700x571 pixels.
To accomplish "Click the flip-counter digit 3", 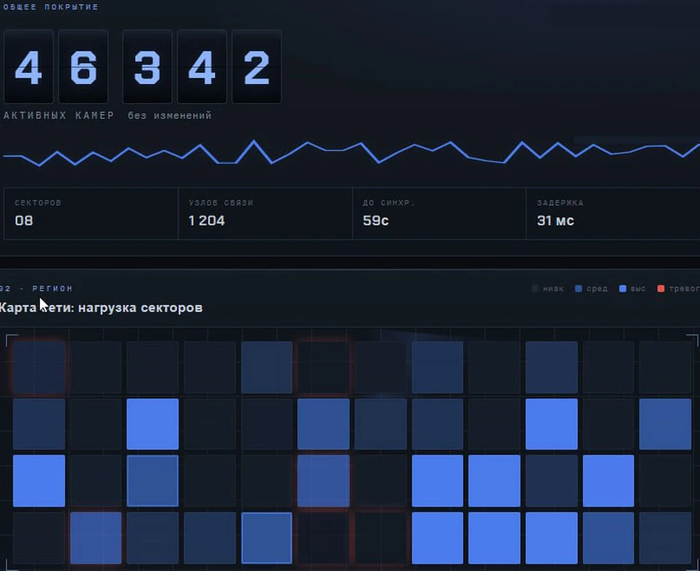I will 147,67.
